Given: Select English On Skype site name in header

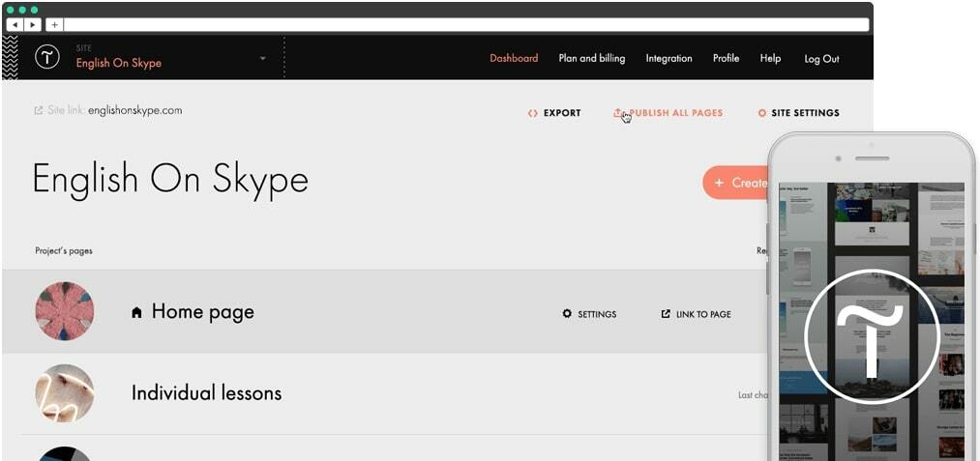Looking at the screenshot, I should (119, 63).
